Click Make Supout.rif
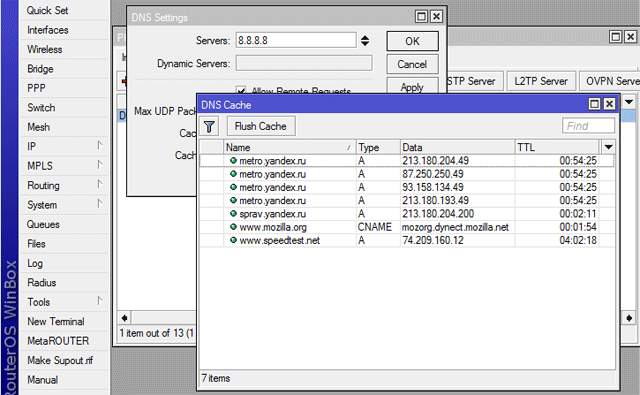 [60, 360]
